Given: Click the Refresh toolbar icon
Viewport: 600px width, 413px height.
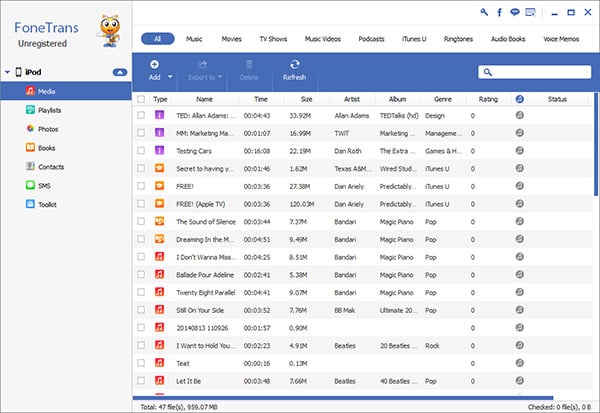Looking at the screenshot, I should point(295,64).
